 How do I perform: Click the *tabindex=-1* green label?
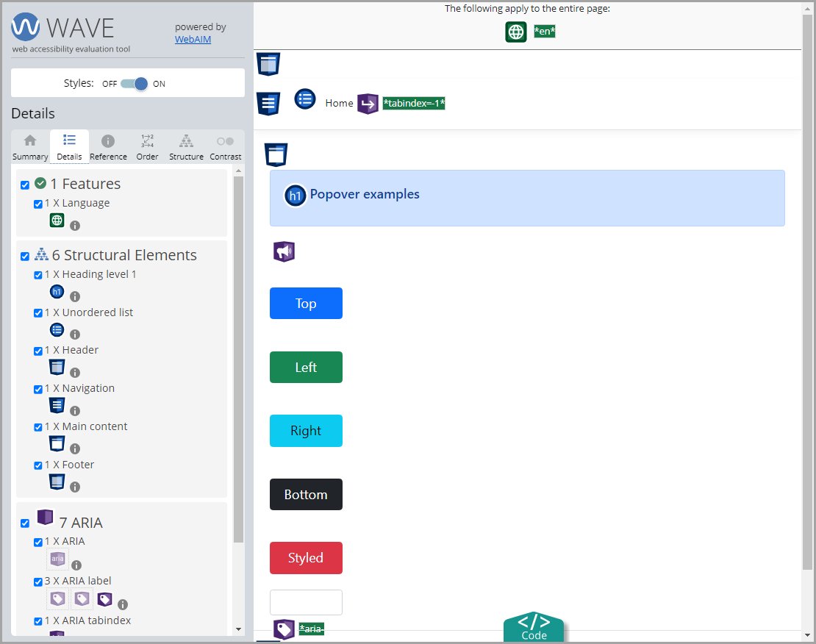pyautogui.click(x=414, y=103)
